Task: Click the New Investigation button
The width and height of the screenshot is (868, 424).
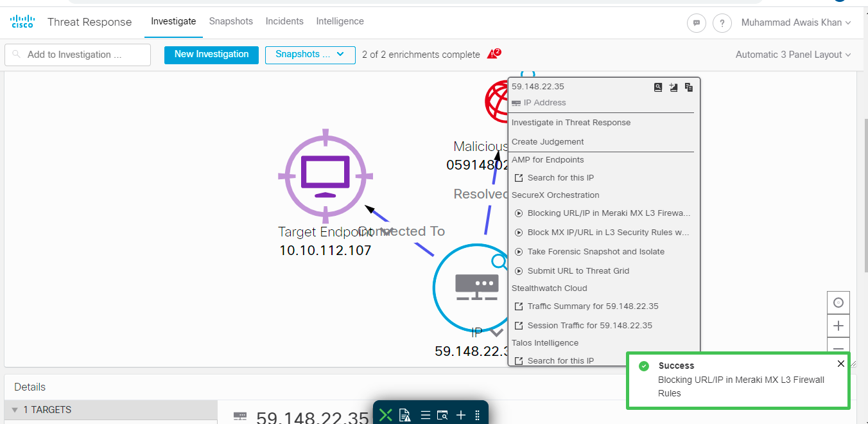Action: click(x=211, y=55)
